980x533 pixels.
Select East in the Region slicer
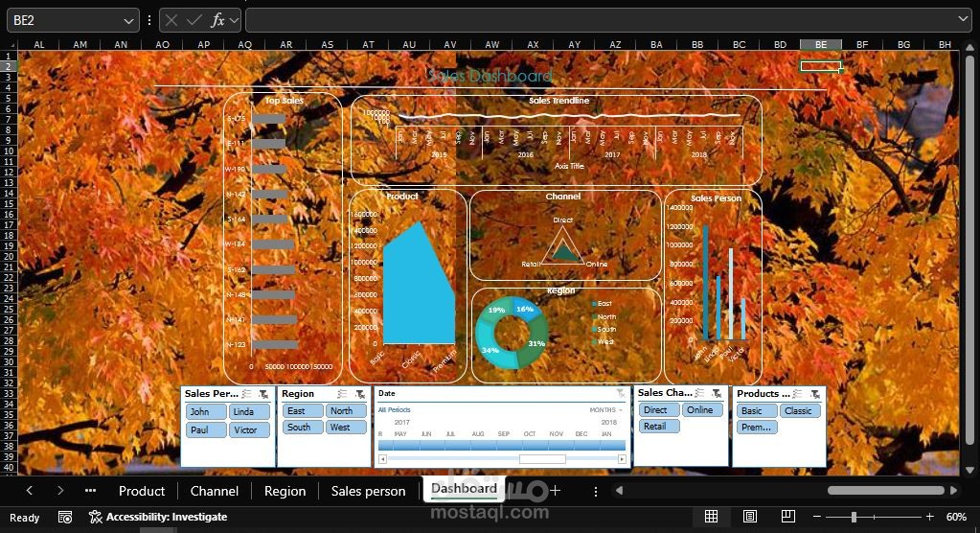pos(303,411)
